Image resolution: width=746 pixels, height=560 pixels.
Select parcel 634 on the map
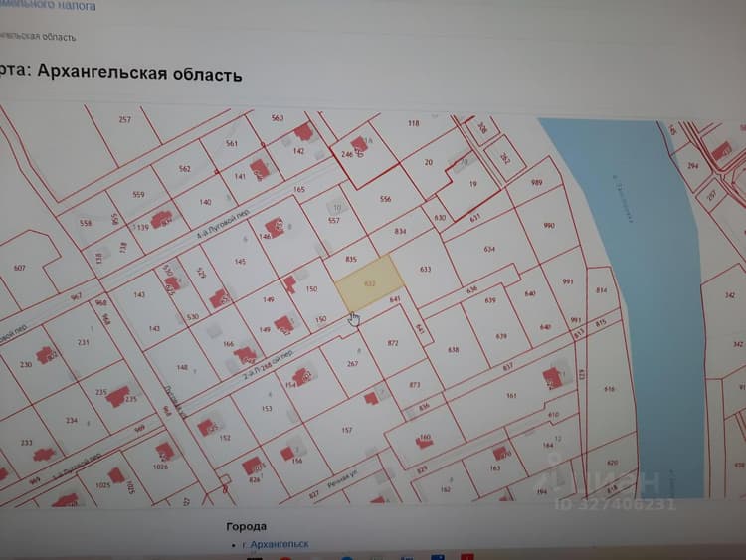(489, 249)
